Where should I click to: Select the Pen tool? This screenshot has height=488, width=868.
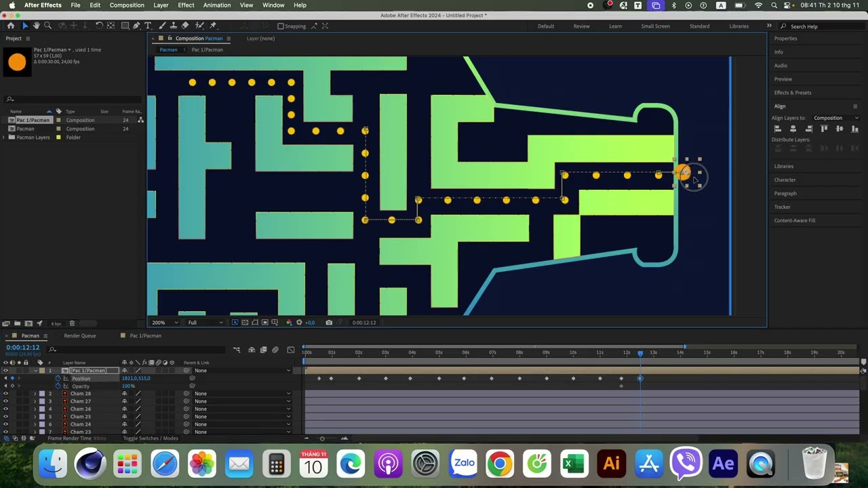click(136, 26)
